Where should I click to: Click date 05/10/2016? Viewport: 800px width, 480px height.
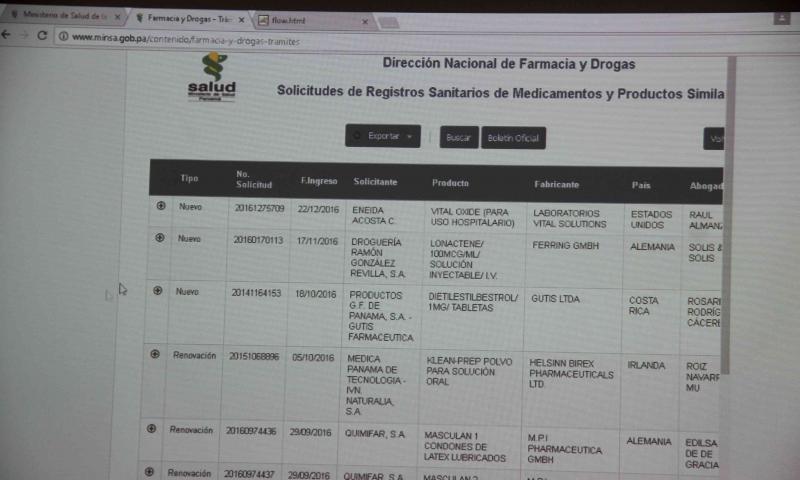point(313,358)
